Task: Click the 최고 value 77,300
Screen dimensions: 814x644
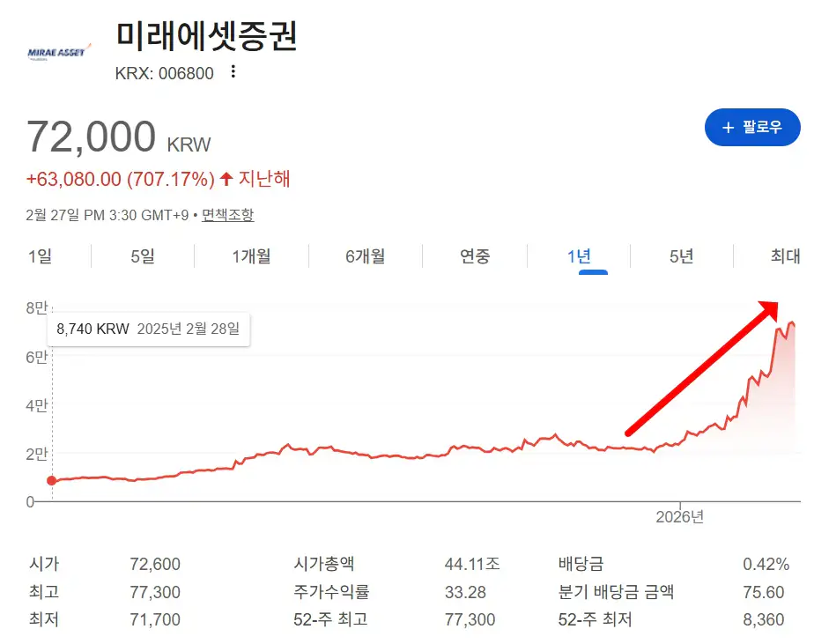Action: [x=155, y=592]
